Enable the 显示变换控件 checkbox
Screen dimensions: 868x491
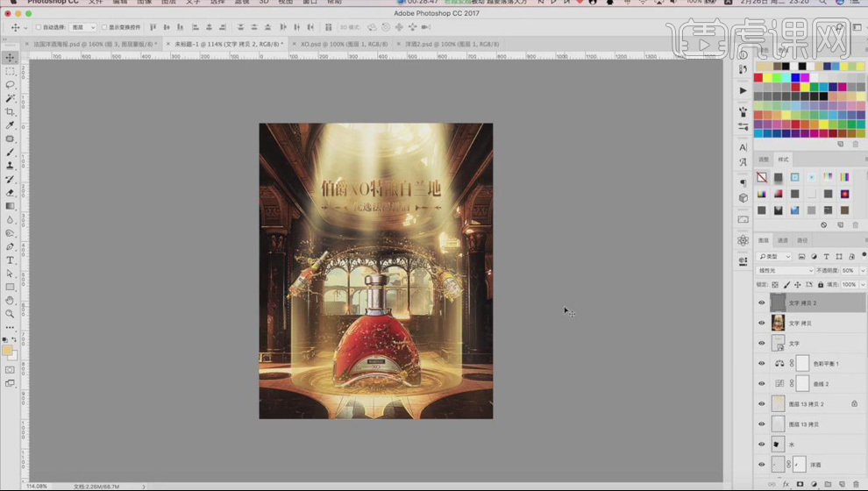(104, 27)
